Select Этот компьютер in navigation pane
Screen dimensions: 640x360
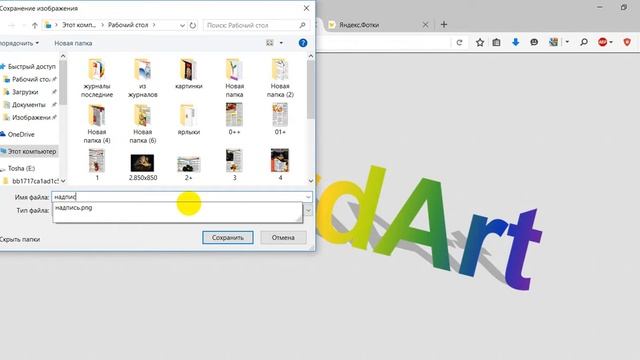tap(32, 151)
